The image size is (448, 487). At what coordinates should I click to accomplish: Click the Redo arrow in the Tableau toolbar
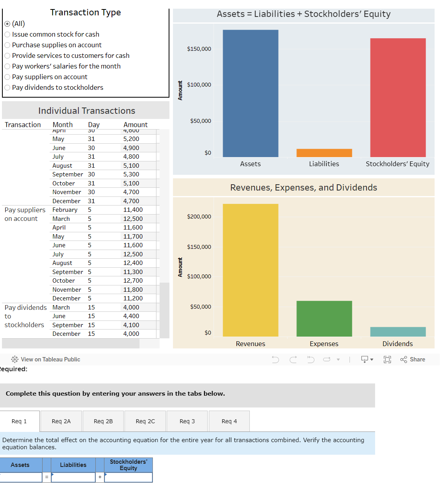(x=294, y=359)
